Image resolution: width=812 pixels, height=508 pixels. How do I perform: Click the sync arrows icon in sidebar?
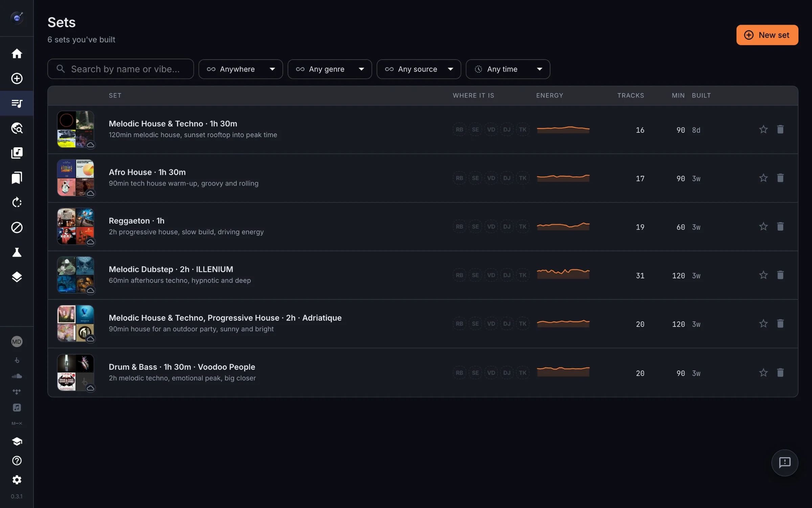[17, 203]
